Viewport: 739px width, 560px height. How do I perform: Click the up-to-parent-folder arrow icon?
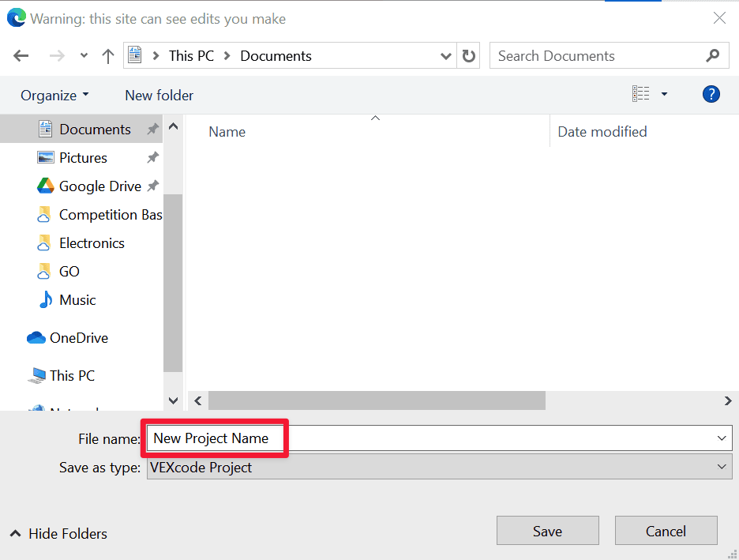107,55
